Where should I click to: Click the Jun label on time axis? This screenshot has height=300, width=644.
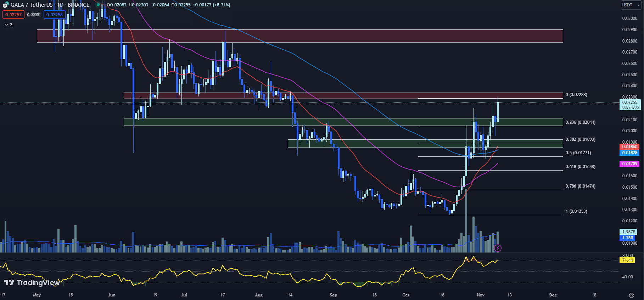112,295
